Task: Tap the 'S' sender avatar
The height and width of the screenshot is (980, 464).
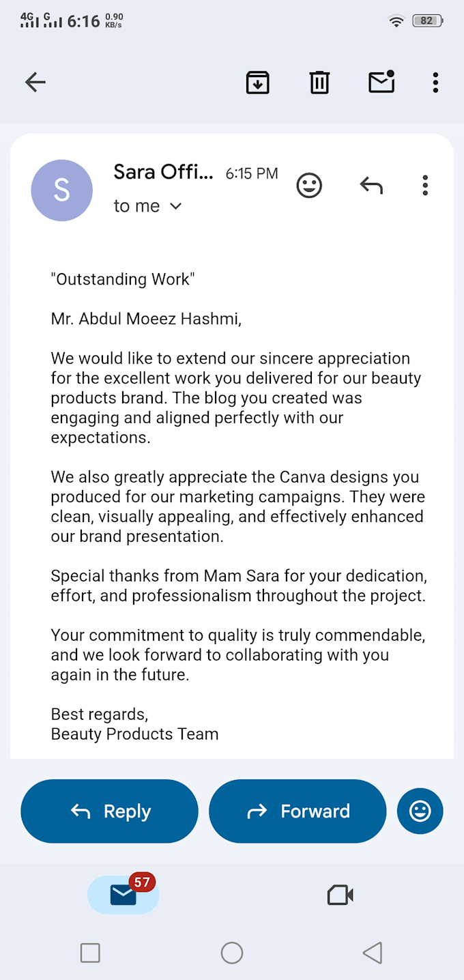Action: click(x=62, y=190)
